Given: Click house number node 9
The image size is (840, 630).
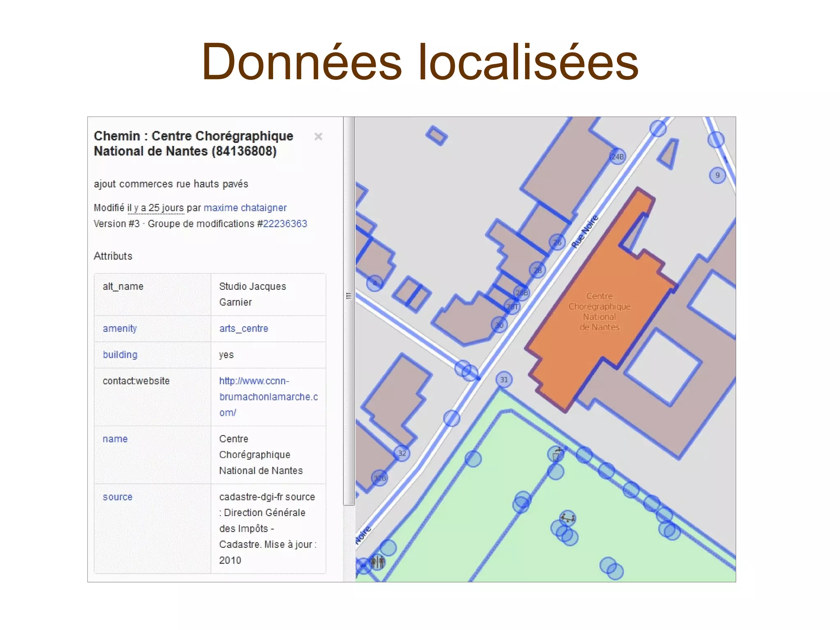Looking at the screenshot, I should point(717,175).
